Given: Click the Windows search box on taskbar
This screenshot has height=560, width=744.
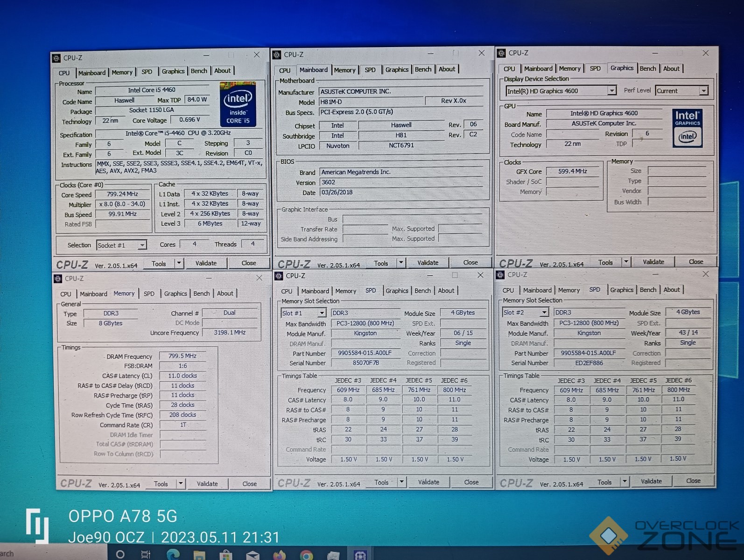Looking at the screenshot, I should coord(54,553).
